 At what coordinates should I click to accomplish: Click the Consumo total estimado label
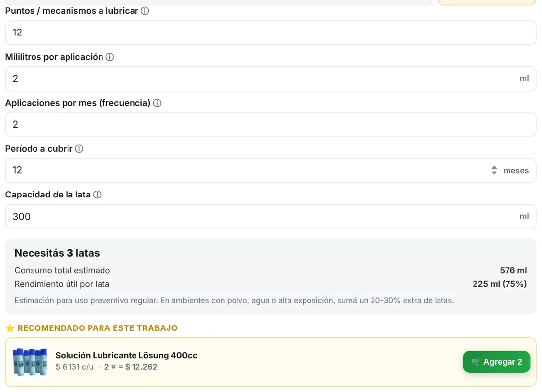click(62, 270)
